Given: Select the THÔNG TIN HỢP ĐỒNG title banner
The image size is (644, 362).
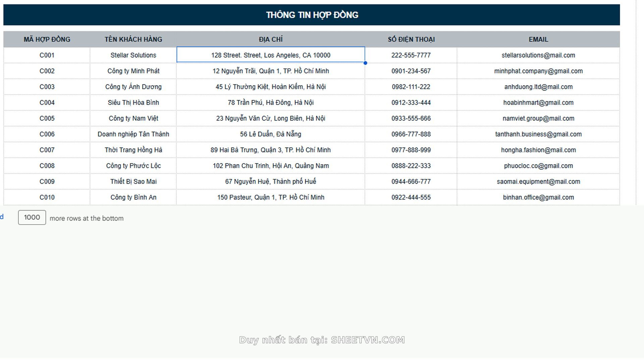Looking at the screenshot, I should pyautogui.click(x=312, y=15).
